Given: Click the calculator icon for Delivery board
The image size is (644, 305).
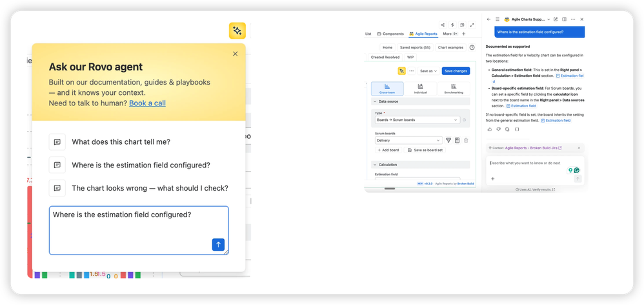Looking at the screenshot, I should pyautogui.click(x=457, y=140).
